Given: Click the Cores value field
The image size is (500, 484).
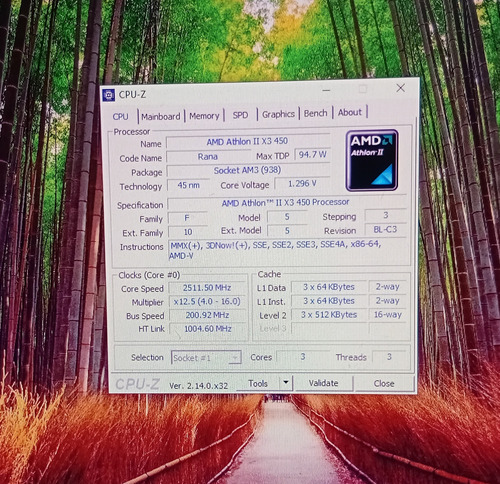Looking at the screenshot, I should (x=303, y=357).
